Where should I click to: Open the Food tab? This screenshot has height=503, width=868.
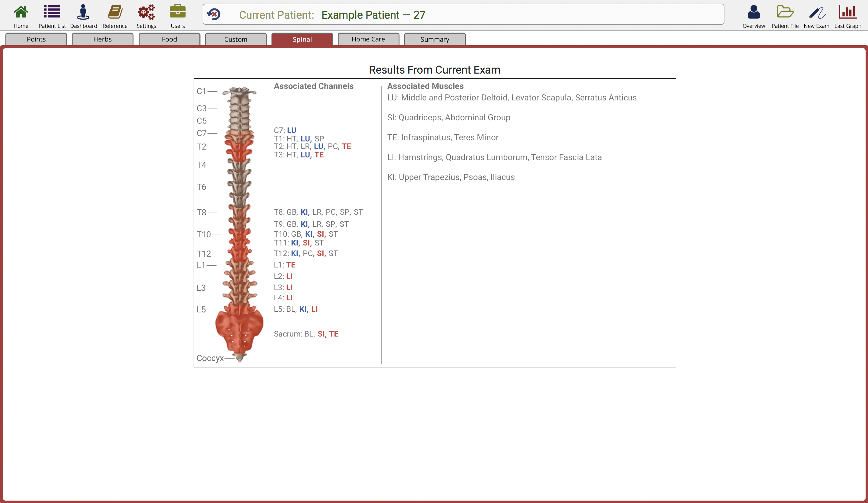[169, 39]
